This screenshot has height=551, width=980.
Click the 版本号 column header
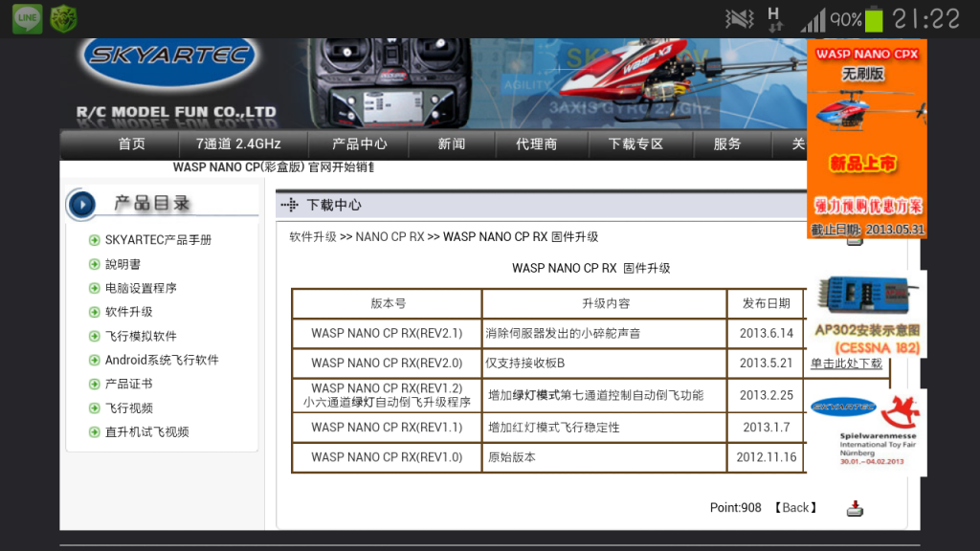tap(388, 303)
